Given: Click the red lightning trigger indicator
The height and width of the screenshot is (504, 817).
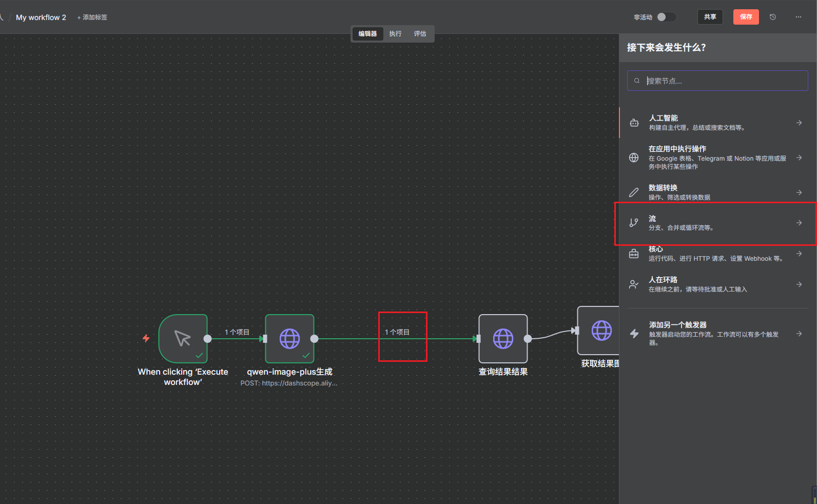Looking at the screenshot, I should pos(146,338).
